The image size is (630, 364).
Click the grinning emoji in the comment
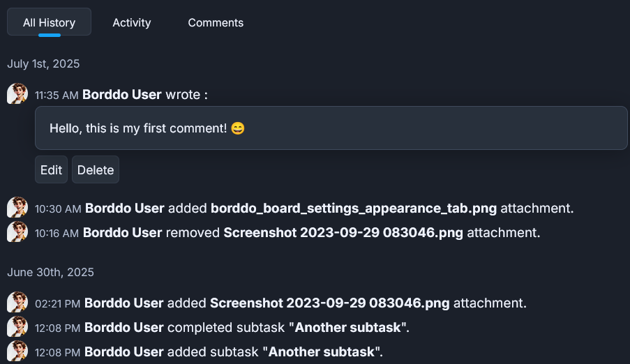[x=238, y=128]
